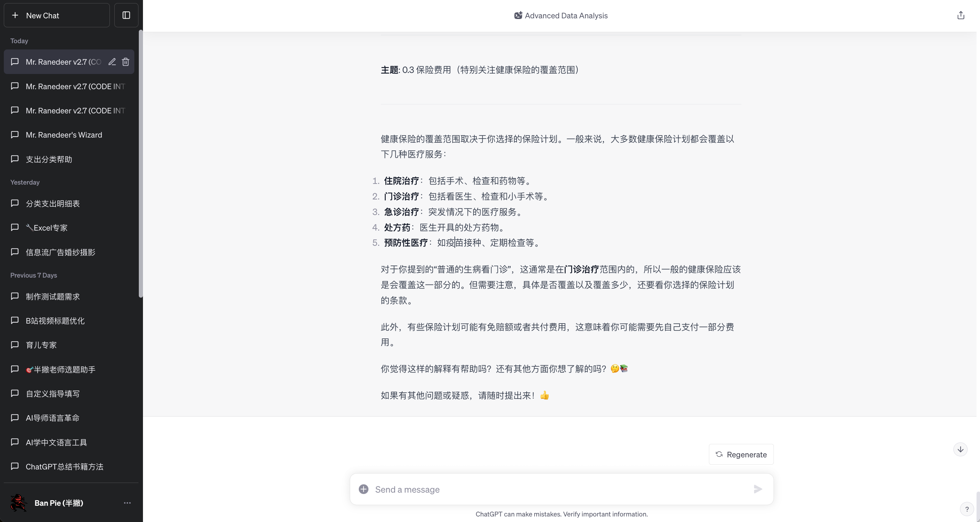Click the plus attach icon in message box
980x522 pixels.
pyautogui.click(x=363, y=489)
